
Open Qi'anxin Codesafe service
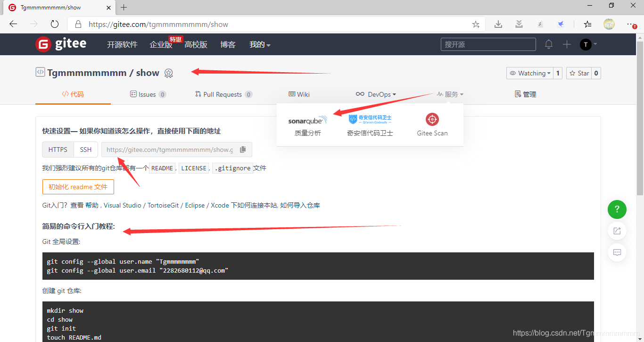click(370, 125)
